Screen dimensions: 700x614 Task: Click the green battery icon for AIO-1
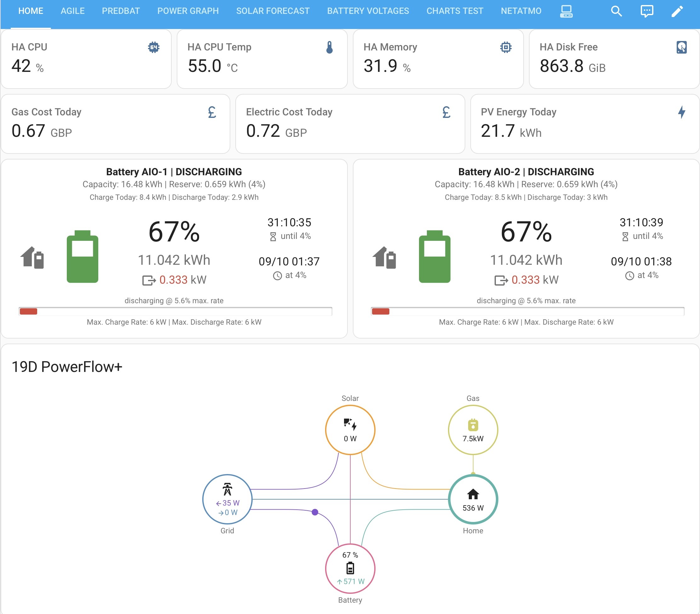coord(82,256)
